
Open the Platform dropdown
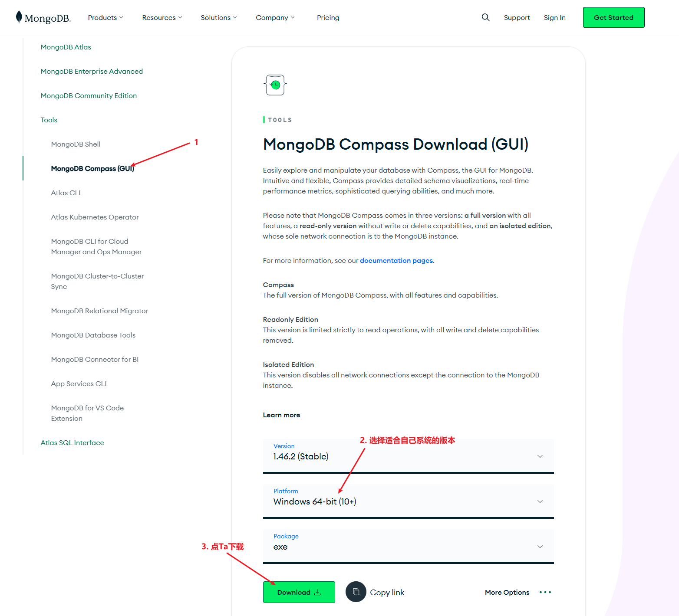point(408,501)
